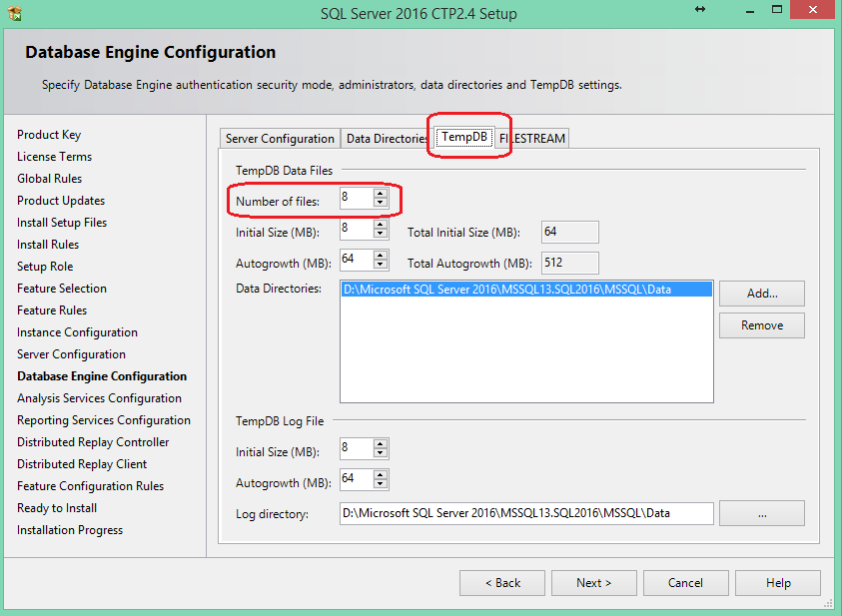Increase log file Initial Size with up arrow
The height and width of the screenshot is (616, 842).
[x=381, y=443]
